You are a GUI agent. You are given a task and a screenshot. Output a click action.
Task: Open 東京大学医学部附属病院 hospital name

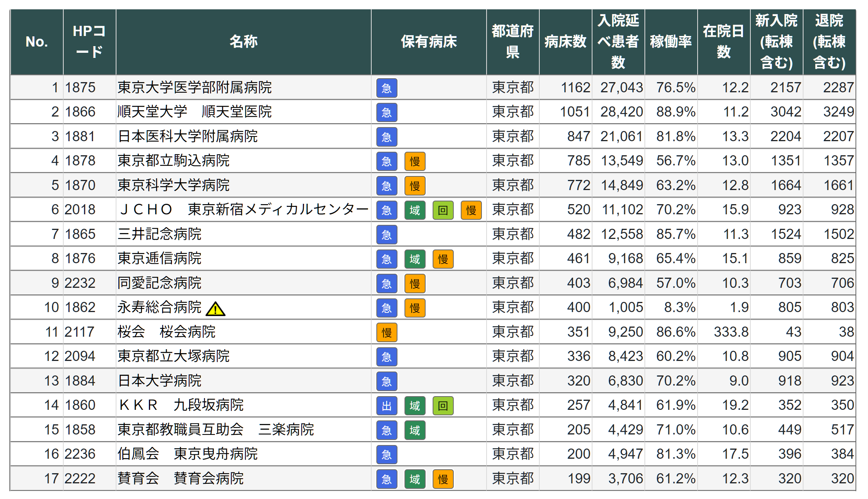coord(195,87)
